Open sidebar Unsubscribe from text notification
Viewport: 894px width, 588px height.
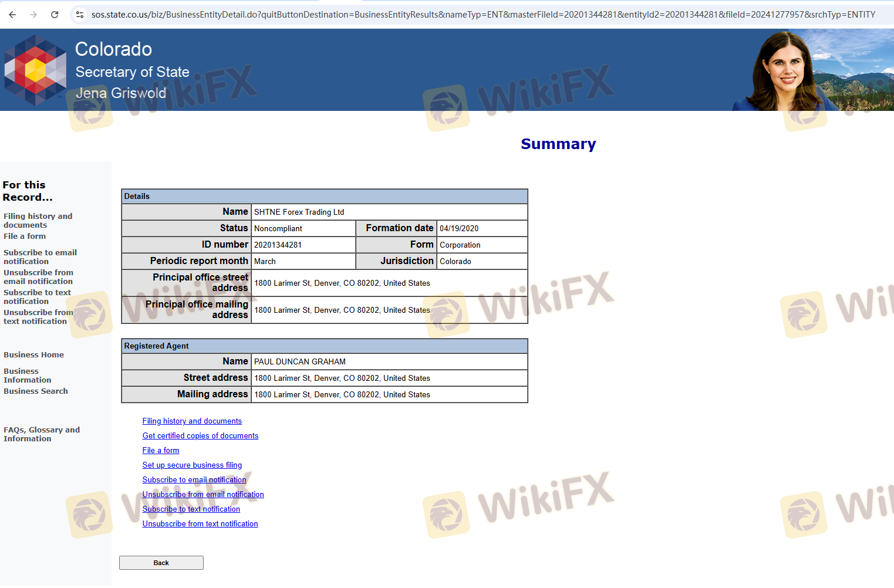tap(38, 317)
